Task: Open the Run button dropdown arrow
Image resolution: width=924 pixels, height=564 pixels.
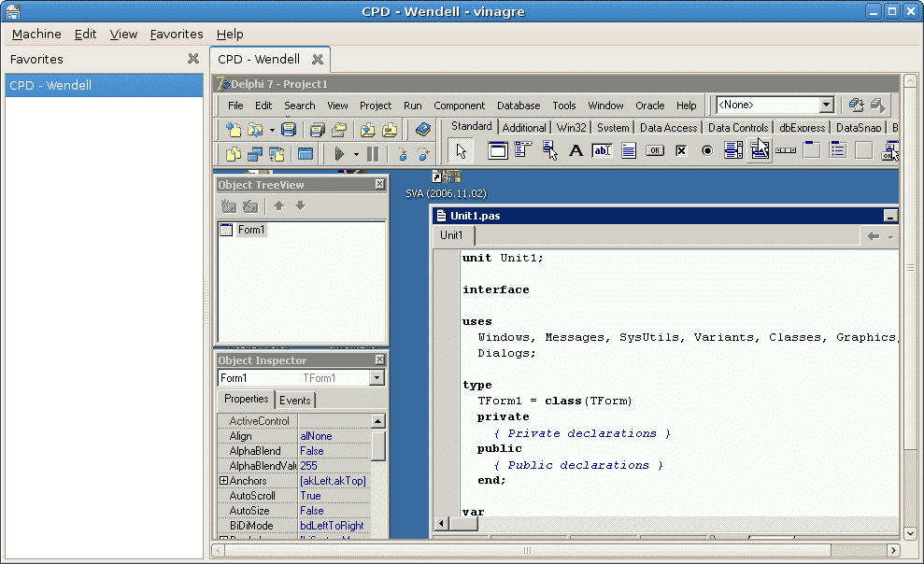Action: pos(356,155)
